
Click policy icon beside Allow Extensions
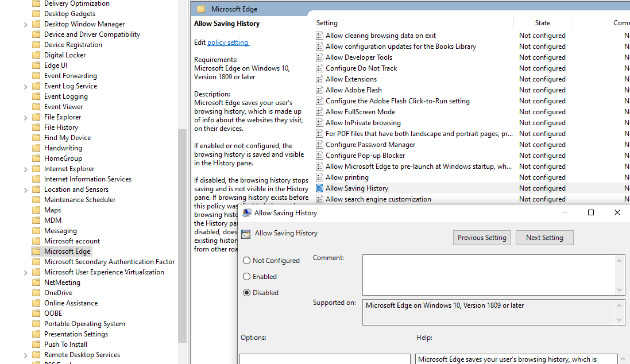[x=319, y=79]
